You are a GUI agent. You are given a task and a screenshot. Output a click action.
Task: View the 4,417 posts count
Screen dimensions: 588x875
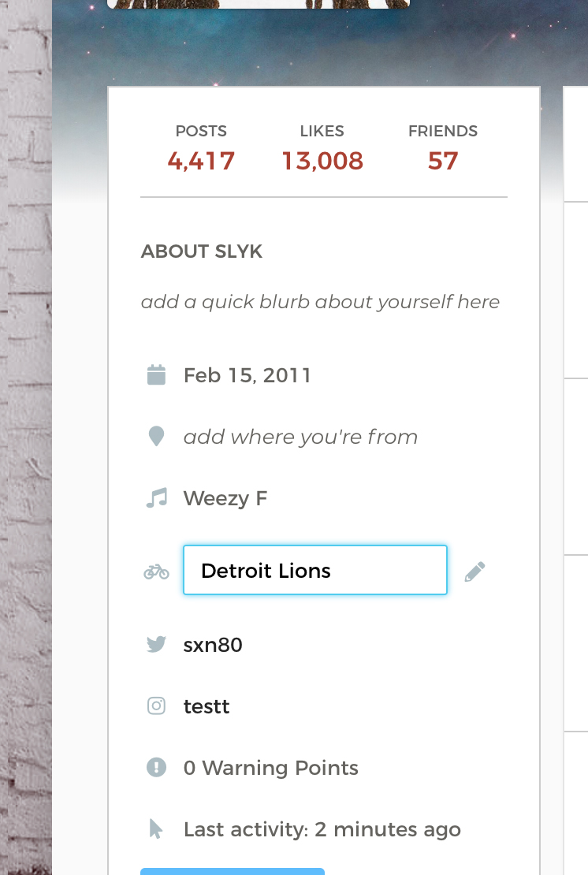tap(202, 161)
